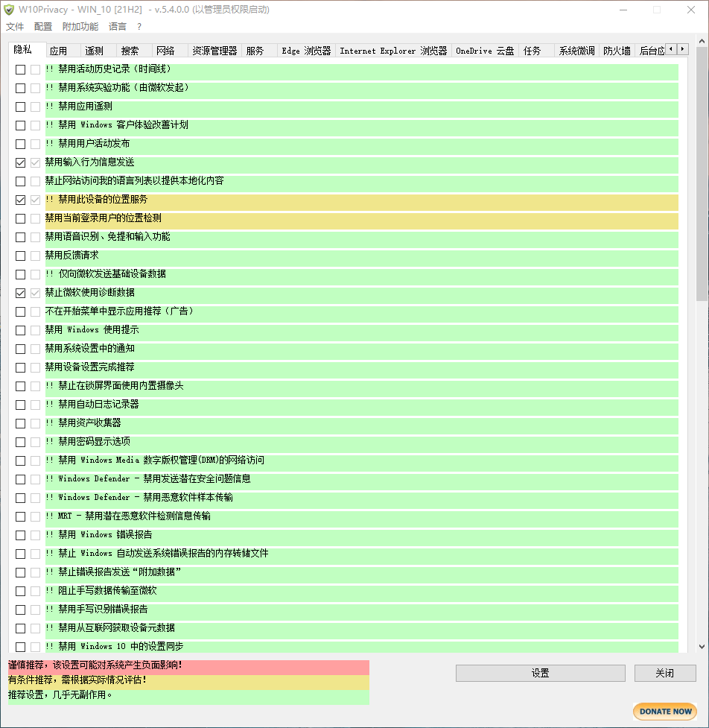Check 禁用 Windows 错误报告 checkbox

tap(20, 535)
